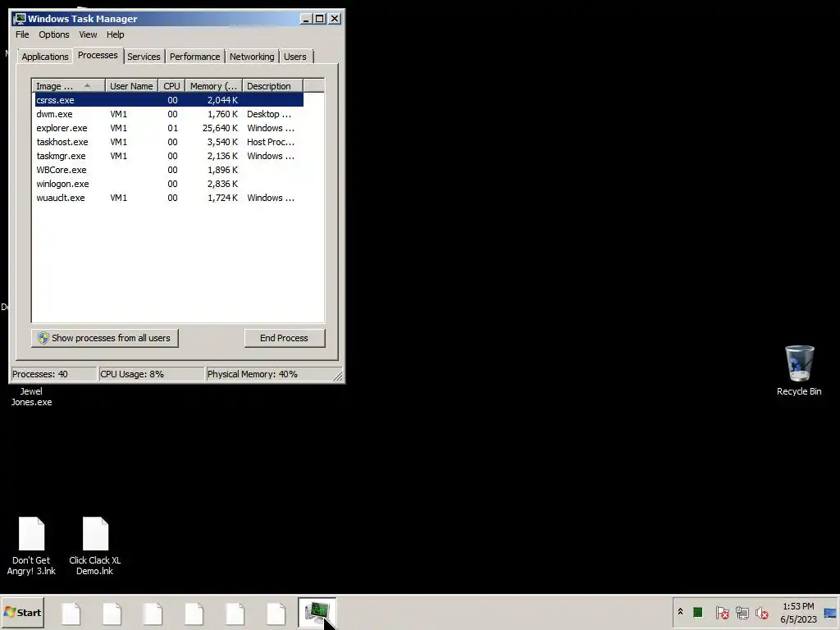
Task: Open the File menu
Action: pos(22,34)
